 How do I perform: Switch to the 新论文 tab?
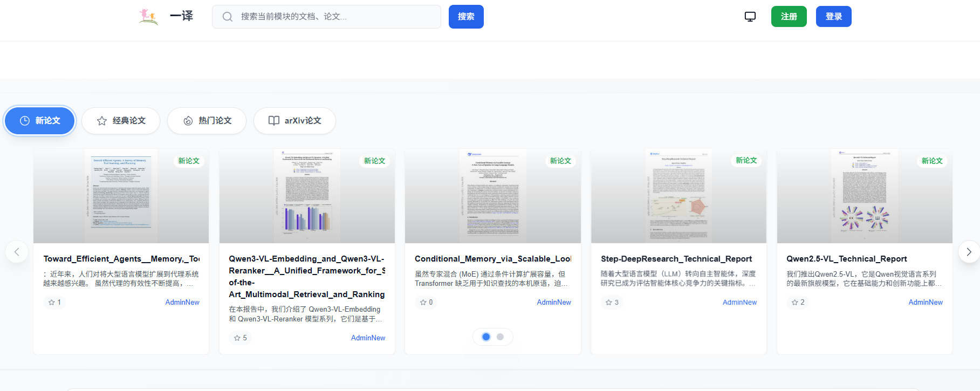point(40,121)
